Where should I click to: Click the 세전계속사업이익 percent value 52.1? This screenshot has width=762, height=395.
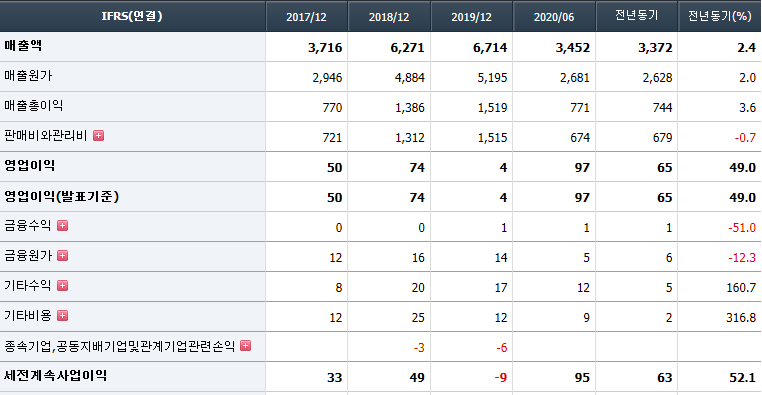click(743, 378)
